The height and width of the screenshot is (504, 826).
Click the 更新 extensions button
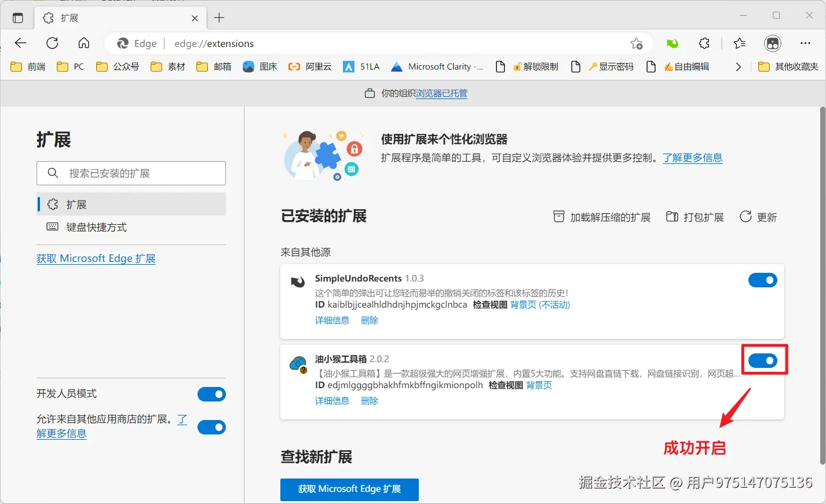pyautogui.click(x=758, y=217)
